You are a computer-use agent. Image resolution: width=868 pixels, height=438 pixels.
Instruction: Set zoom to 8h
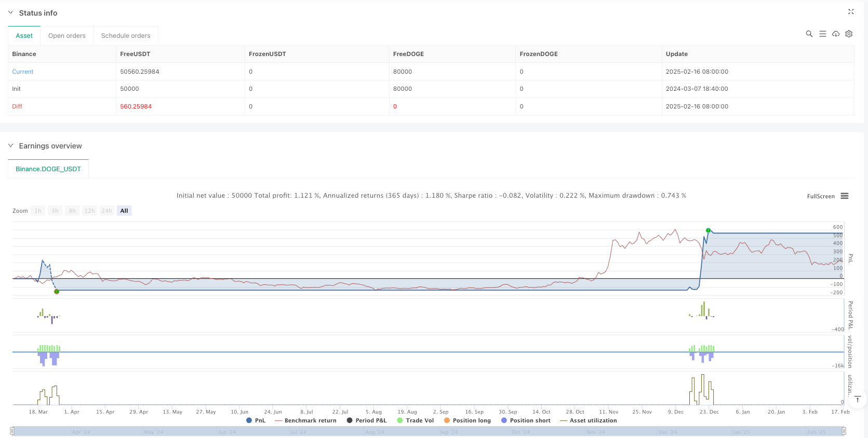pos(72,211)
